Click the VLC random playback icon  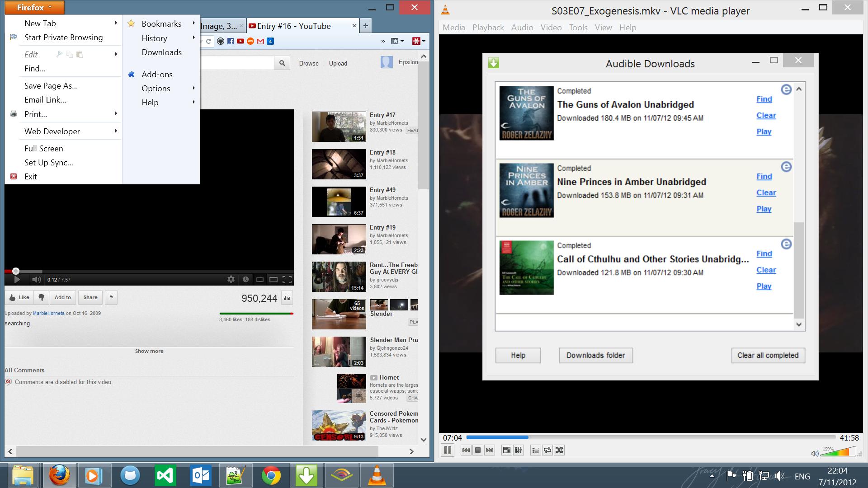click(x=559, y=450)
